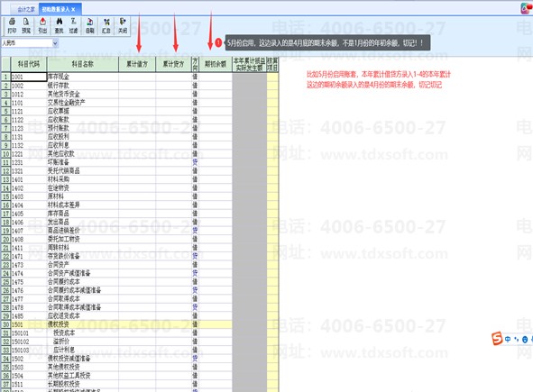Screen dimensions: 533x392
Task: Switch to the 会计之家 tab
Action: coord(25,9)
